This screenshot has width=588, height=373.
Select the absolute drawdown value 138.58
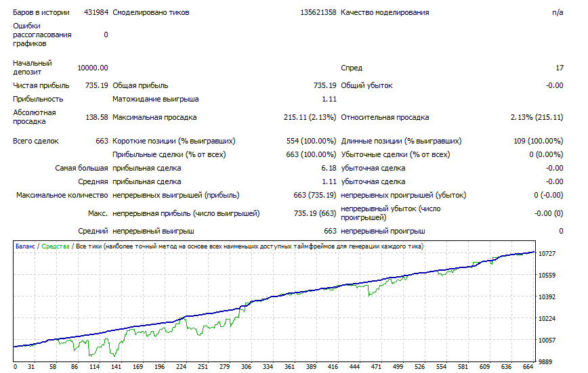pyautogui.click(x=97, y=117)
